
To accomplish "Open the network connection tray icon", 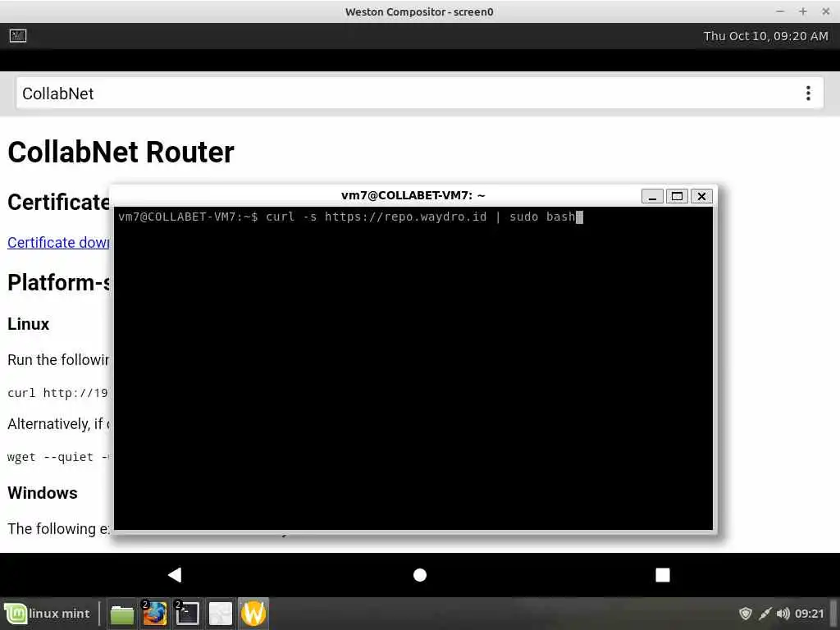I will 765,614.
